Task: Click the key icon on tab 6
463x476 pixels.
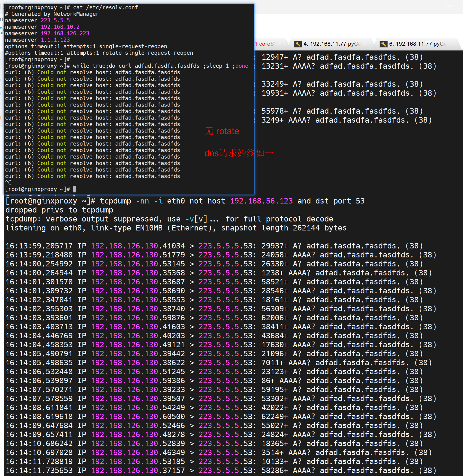Action: [x=383, y=44]
